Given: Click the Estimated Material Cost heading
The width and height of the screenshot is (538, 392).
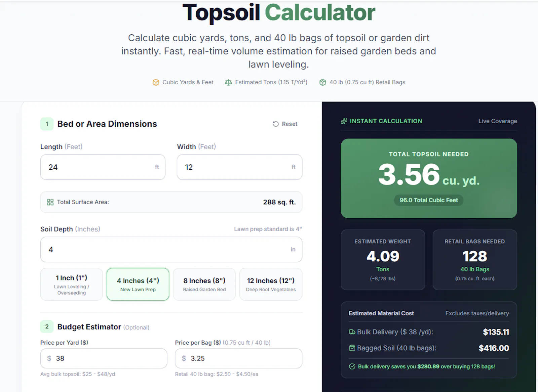Looking at the screenshot, I should click(x=381, y=313).
